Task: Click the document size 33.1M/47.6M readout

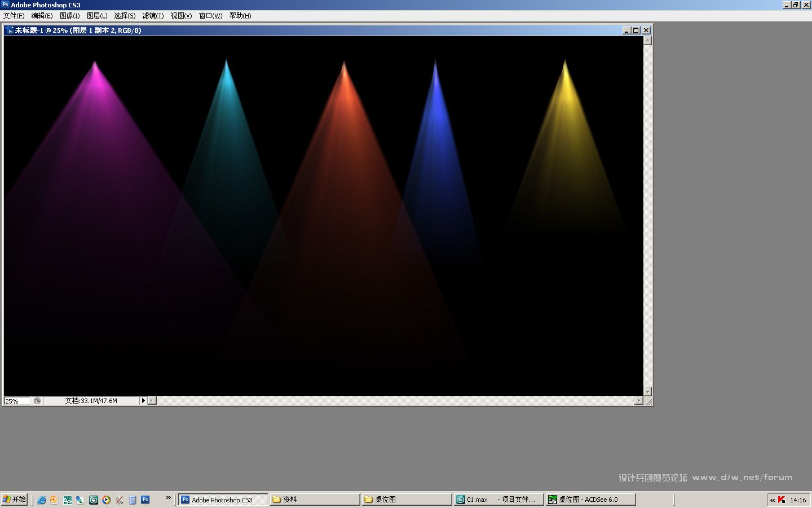Action: pyautogui.click(x=91, y=401)
